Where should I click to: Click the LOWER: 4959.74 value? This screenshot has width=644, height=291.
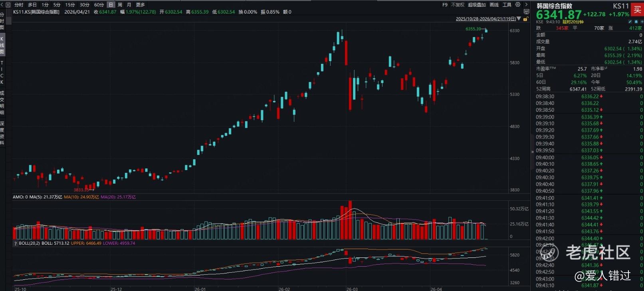119,243
